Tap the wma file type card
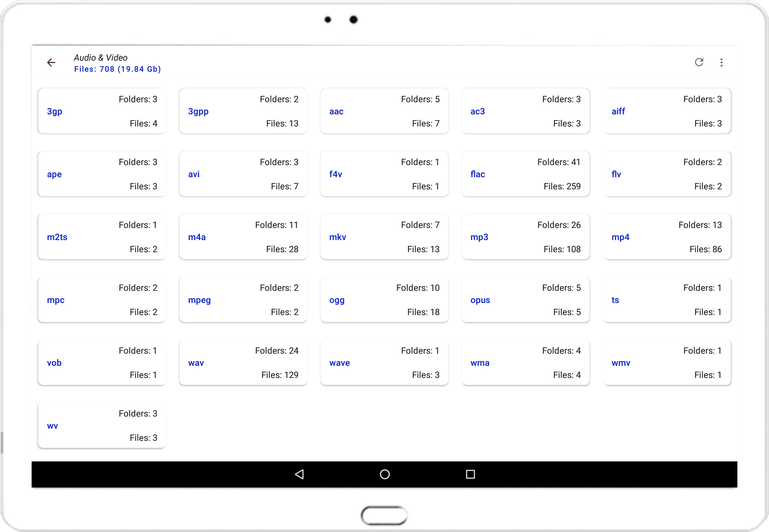769x532 pixels. click(525, 363)
